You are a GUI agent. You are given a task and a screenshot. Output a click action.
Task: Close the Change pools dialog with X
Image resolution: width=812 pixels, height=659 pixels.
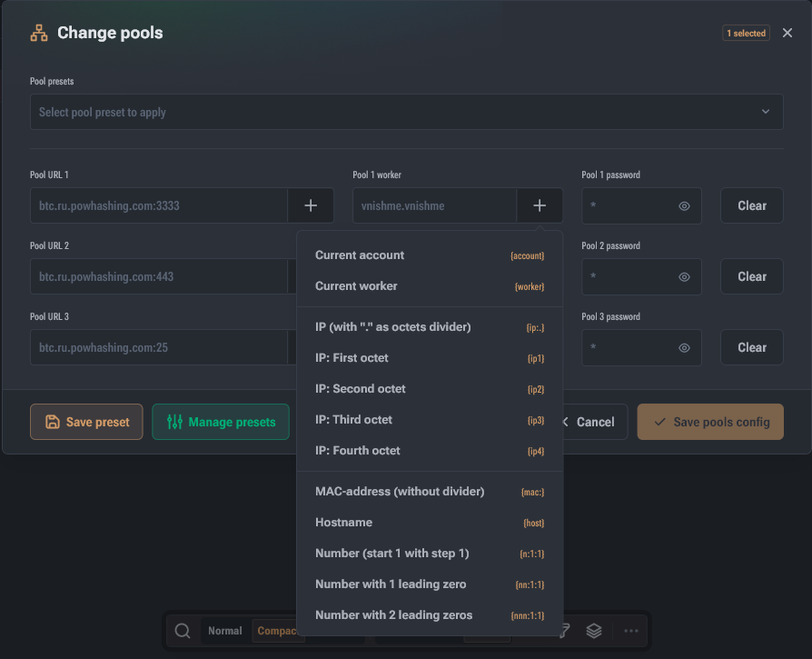[x=787, y=33]
